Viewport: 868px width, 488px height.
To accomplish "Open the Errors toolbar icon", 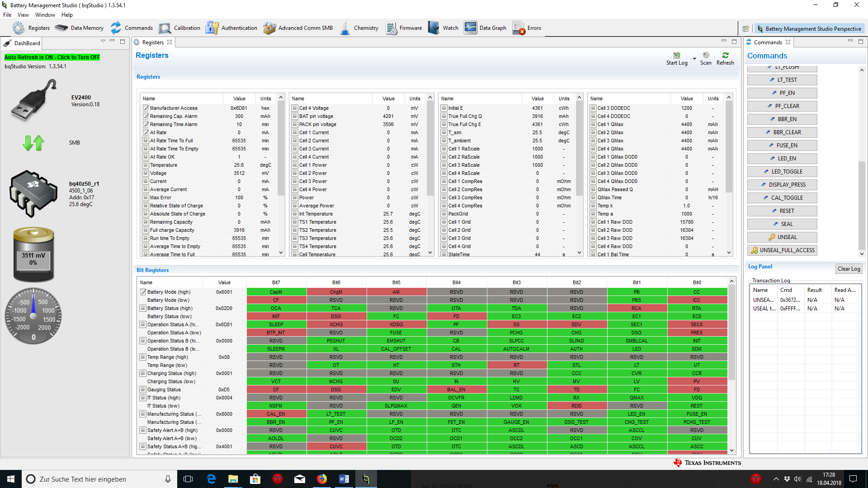I will click(519, 28).
